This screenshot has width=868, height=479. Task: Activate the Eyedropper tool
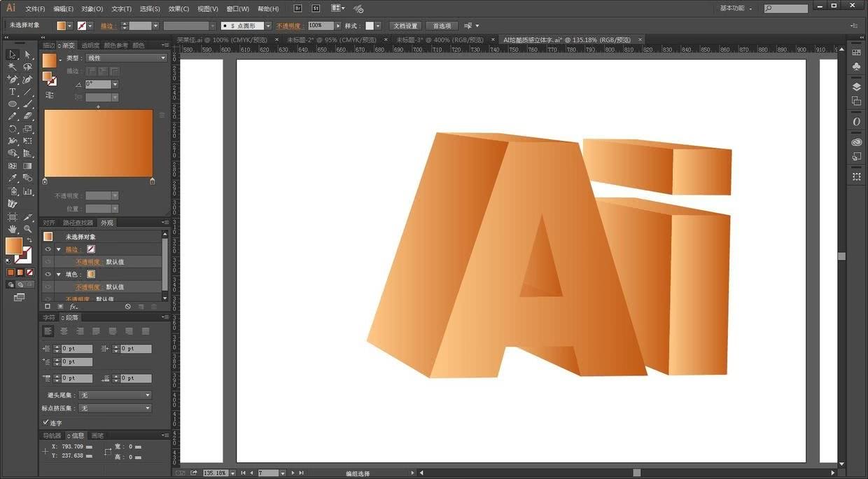pyautogui.click(x=13, y=179)
